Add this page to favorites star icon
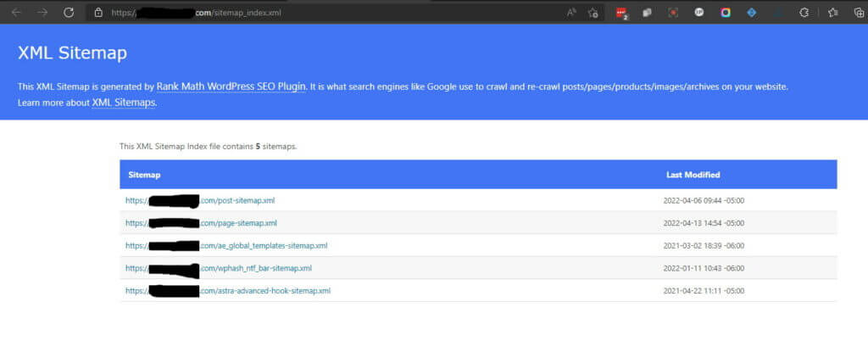 [593, 13]
